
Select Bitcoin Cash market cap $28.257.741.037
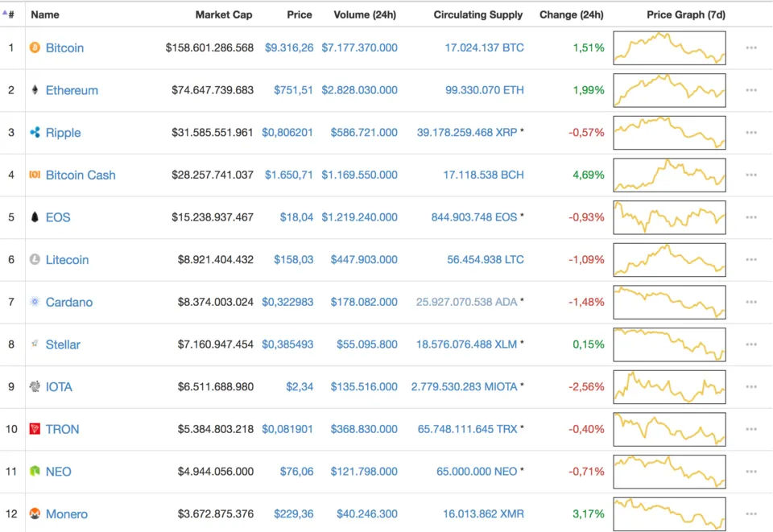213,175
